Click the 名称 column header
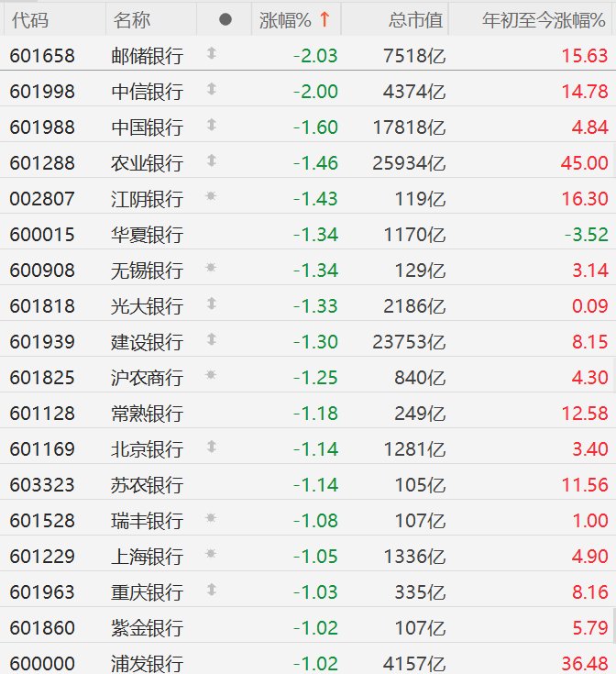This screenshot has width=616, height=674. 132,20
